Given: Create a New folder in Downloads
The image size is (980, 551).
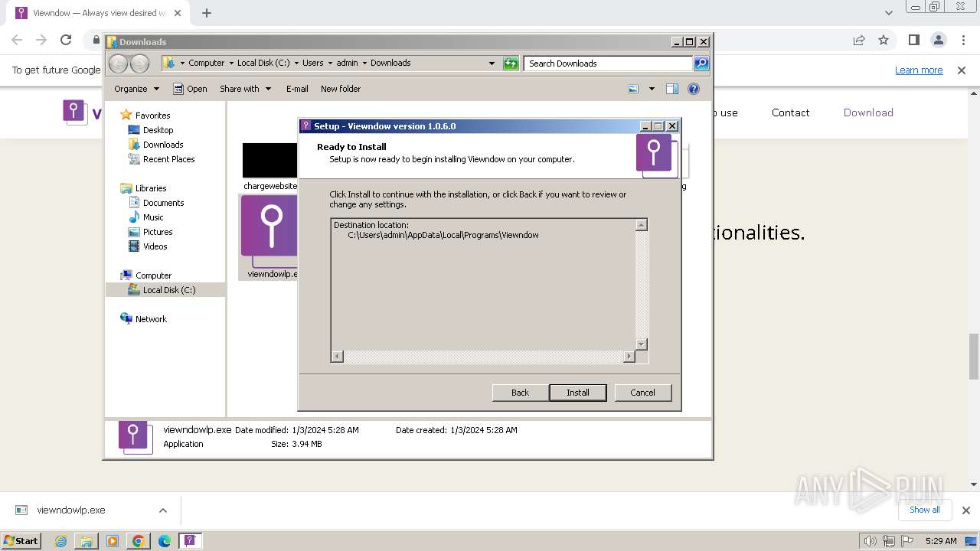Looking at the screenshot, I should click(341, 89).
